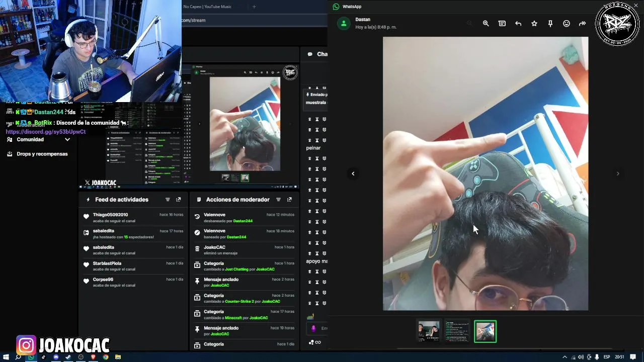Open WhatsApp from the taskbar

tap(31, 357)
